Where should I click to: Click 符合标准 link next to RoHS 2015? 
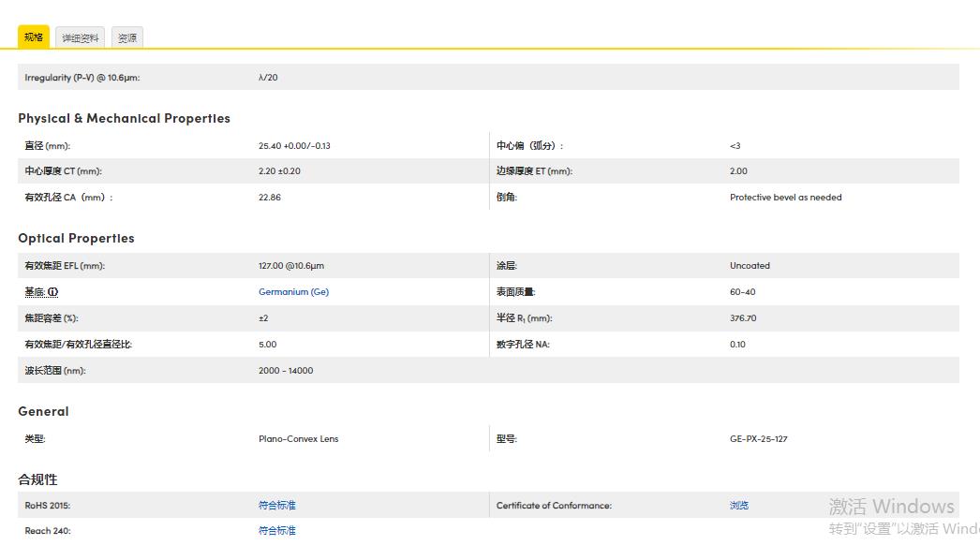click(x=275, y=505)
